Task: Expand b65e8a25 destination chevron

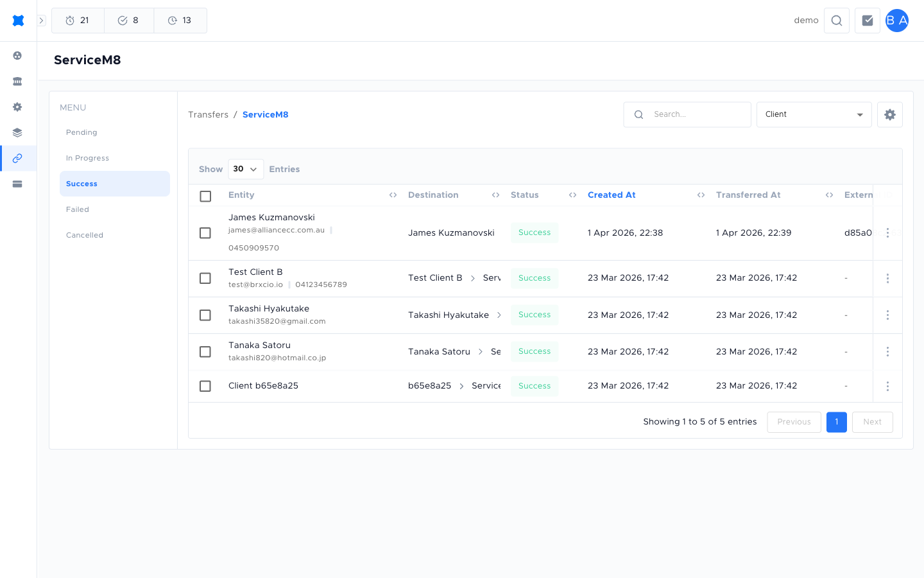Action: [x=461, y=386]
